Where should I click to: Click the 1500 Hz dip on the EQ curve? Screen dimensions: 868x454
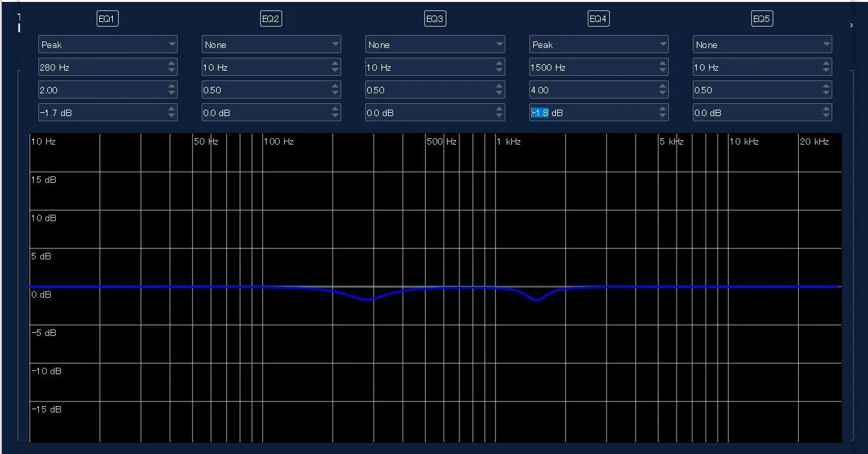point(537,300)
